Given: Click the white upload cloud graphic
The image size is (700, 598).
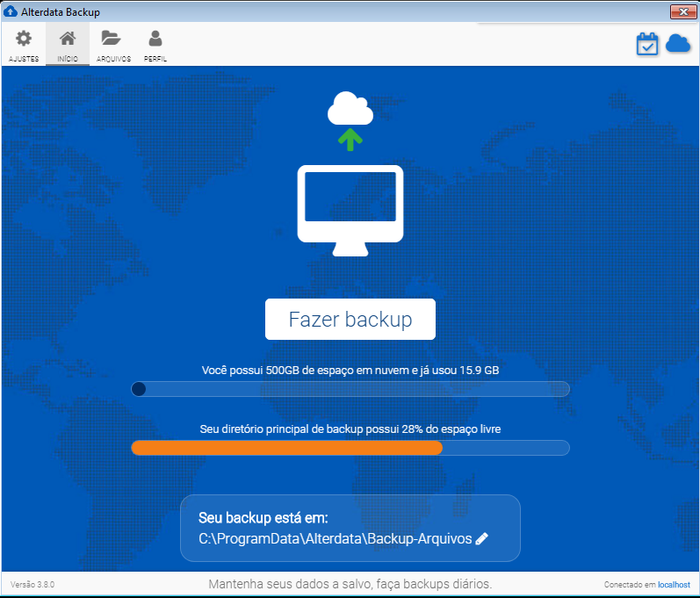Looking at the screenshot, I should [350, 108].
